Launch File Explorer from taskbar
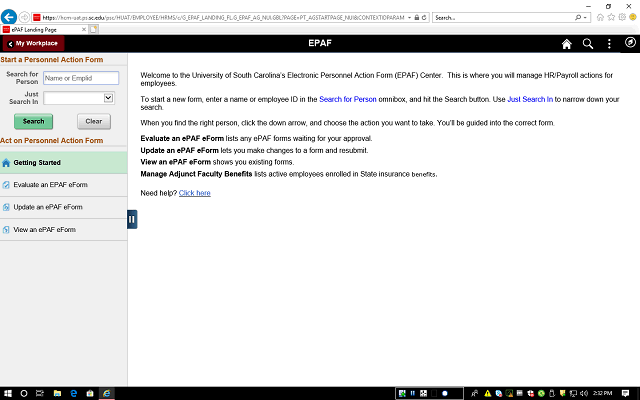The width and height of the screenshot is (640, 400). tap(57, 393)
